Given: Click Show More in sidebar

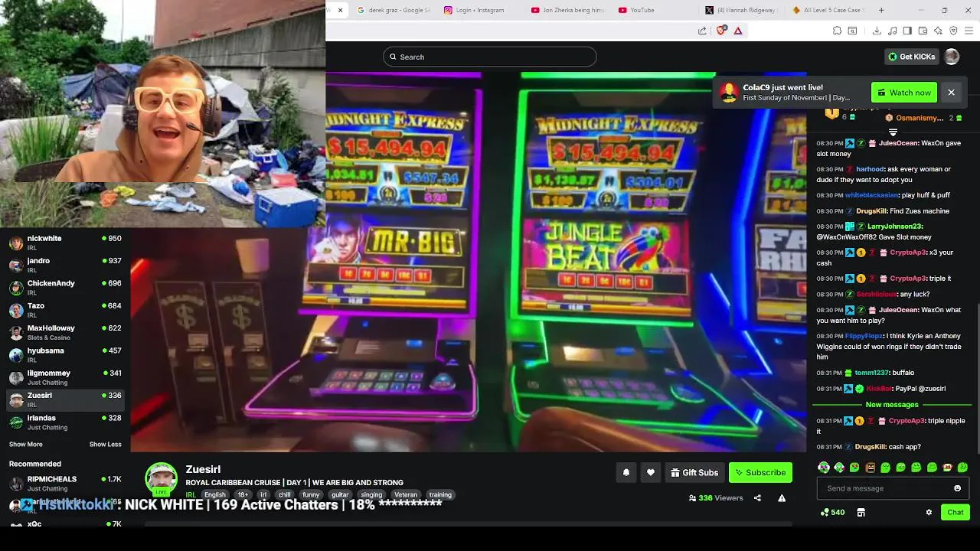Looking at the screenshot, I should [x=26, y=445].
